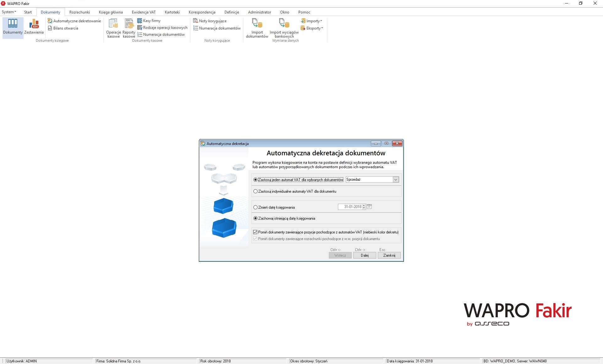This screenshot has height=364, width=603.
Task: Switch to the Start tab
Action: click(x=28, y=12)
